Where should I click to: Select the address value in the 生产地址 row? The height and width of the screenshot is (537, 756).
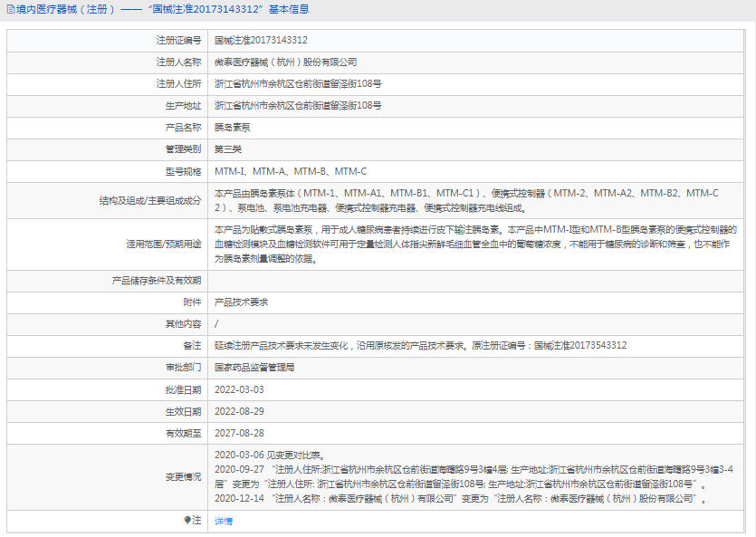pyautogui.click(x=298, y=106)
